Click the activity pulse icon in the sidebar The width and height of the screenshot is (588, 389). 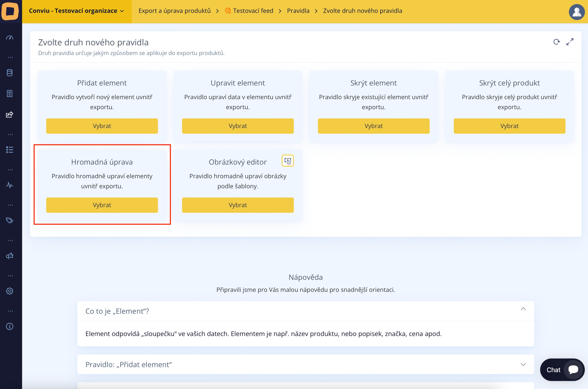10,185
